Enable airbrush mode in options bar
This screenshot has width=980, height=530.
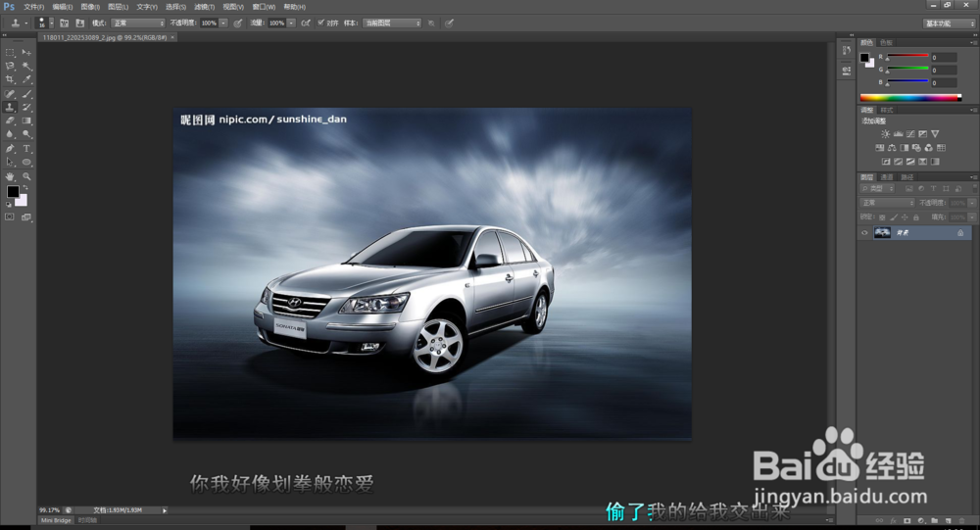coord(306,24)
